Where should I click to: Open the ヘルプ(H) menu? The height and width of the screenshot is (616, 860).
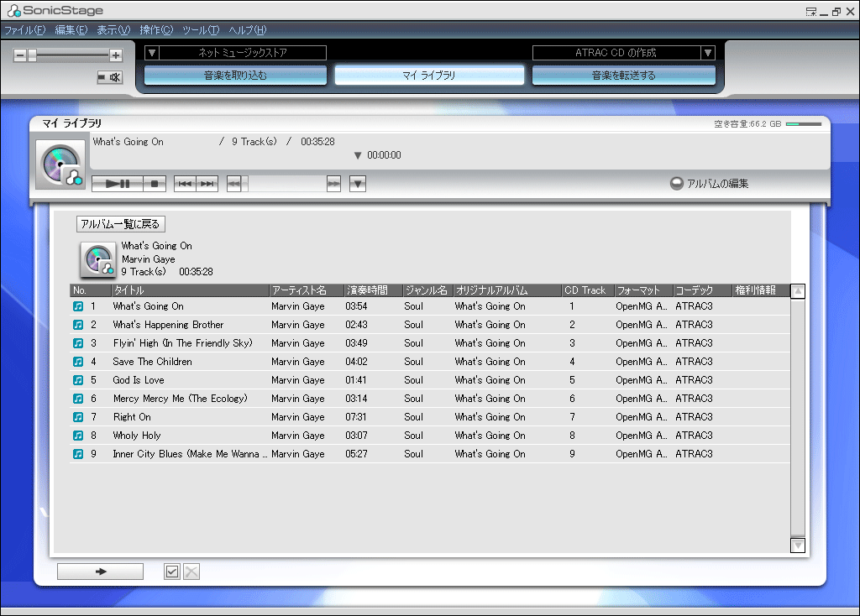[248, 30]
